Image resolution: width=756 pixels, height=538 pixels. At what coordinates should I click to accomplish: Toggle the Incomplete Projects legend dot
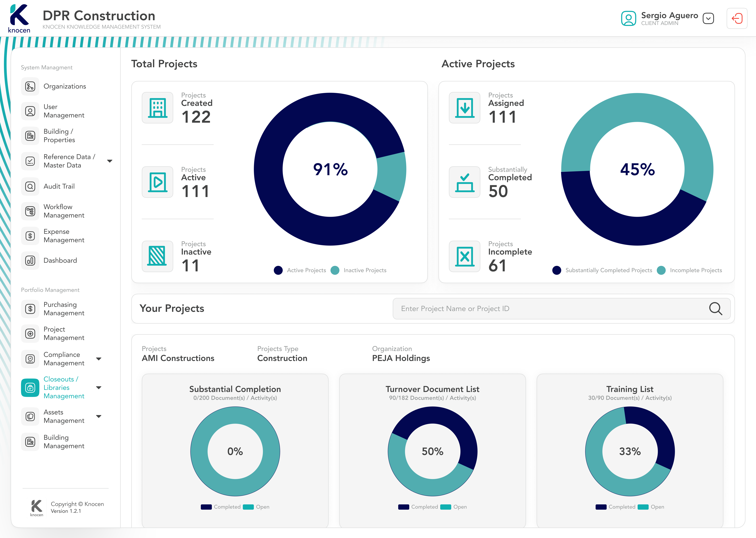coord(661,270)
